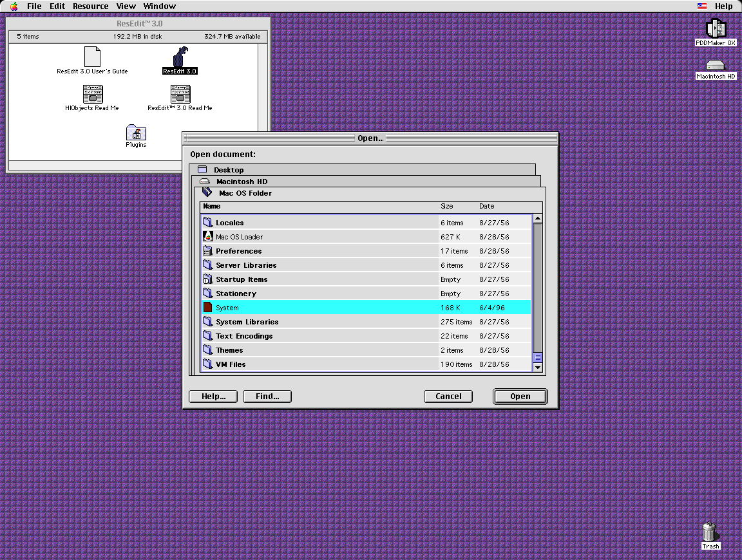Open the Help menu
Screen dimensions: 742x560
coord(723,6)
